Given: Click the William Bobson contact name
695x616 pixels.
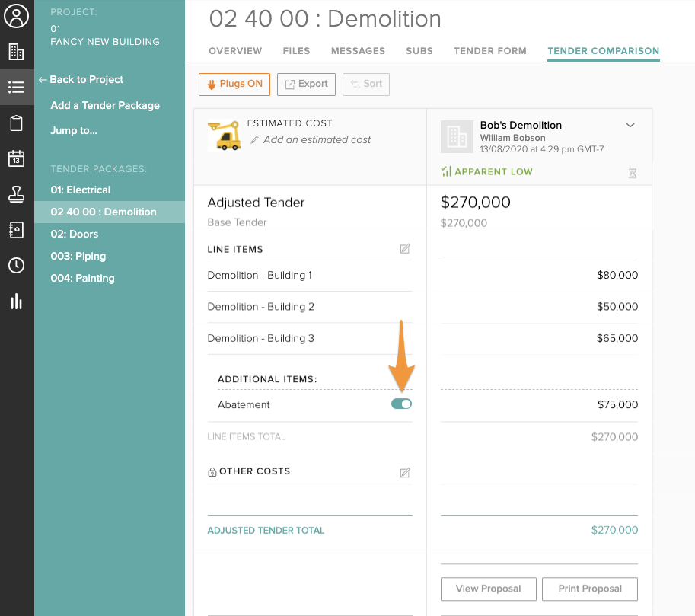Looking at the screenshot, I should click(513, 138).
